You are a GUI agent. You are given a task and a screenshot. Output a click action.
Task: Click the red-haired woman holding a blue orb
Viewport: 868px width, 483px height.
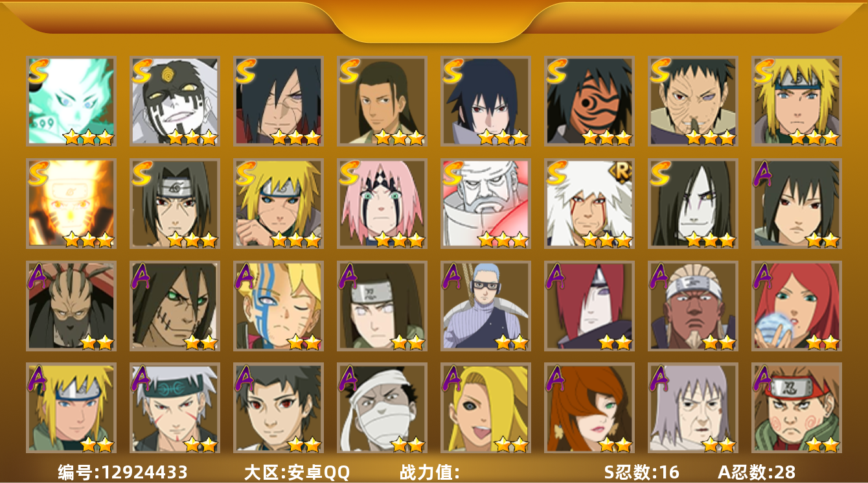coord(796,305)
